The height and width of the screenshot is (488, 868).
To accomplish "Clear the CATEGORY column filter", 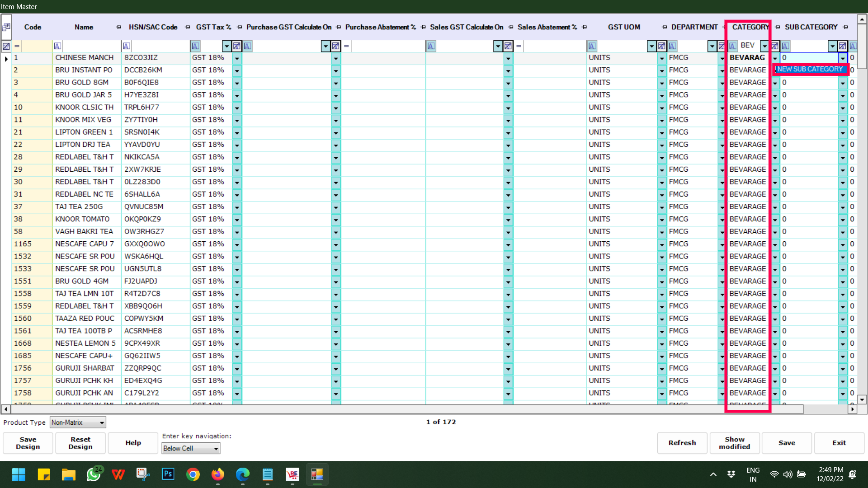I will click(775, 46).
